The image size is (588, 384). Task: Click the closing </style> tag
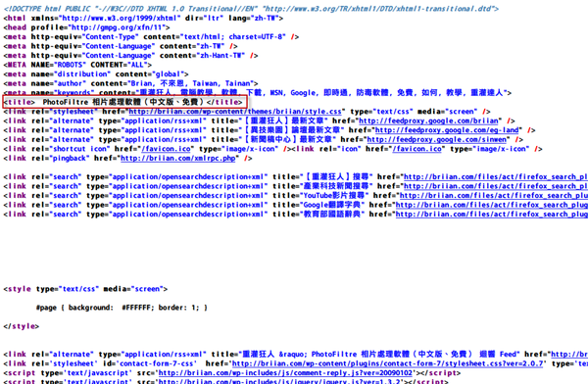click(x=21, y=326)
